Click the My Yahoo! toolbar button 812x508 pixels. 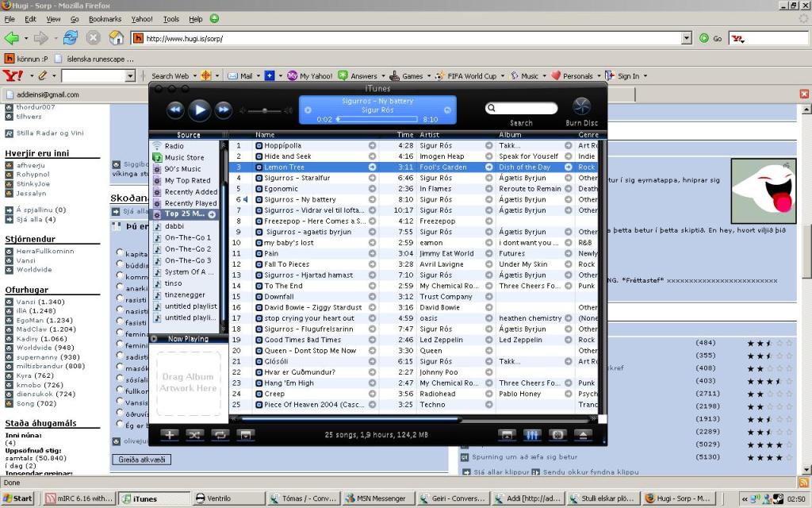point(310,75)
